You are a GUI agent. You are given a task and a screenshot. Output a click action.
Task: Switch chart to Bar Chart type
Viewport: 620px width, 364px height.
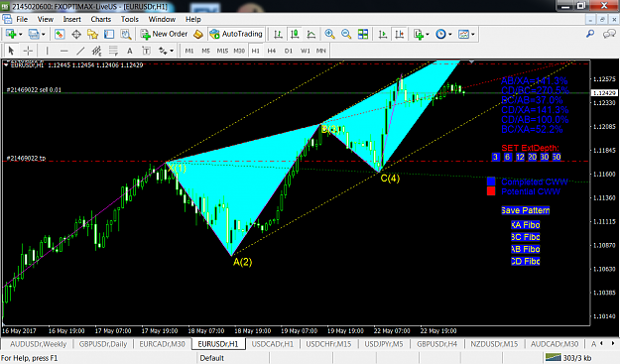(278, 35)
